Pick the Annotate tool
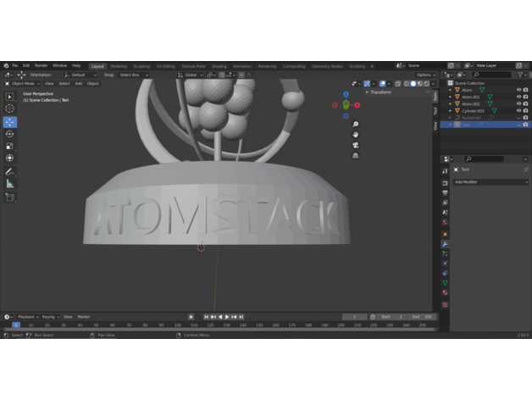This screenshot has height=400, width=532. pos(10,171)
